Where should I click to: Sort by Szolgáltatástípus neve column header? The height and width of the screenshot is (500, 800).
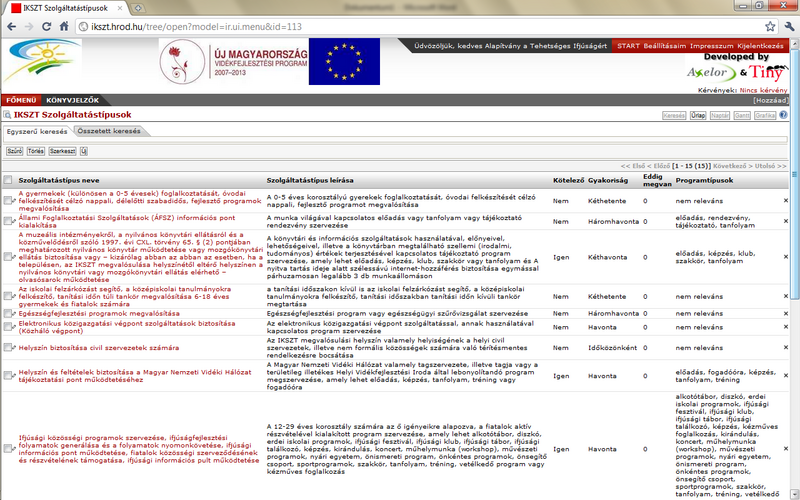(x=59, y=180)
